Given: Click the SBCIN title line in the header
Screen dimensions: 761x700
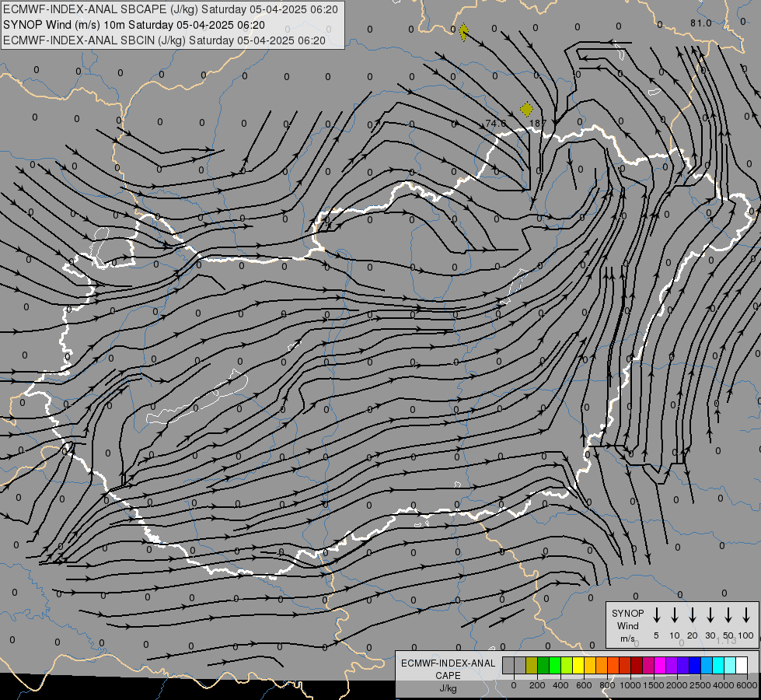Looking at the screenshot, I should tap(164, 40).
